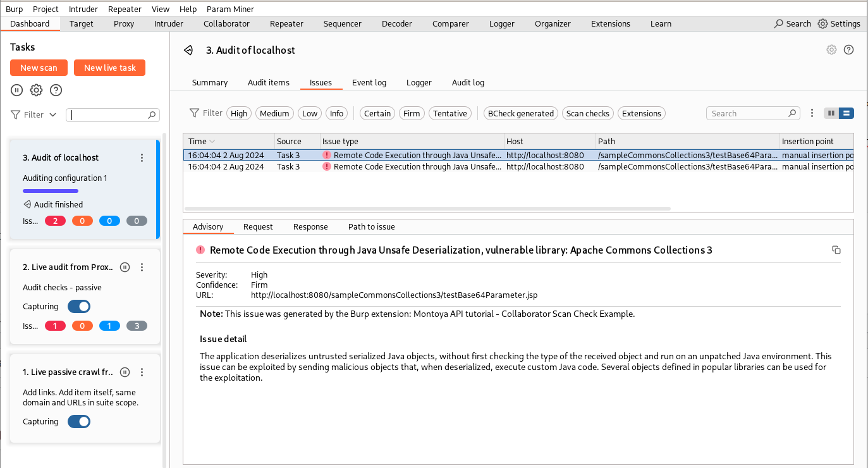The height and width of the screenshot is (468, 868).
Task: Copy the advisory using the copy icon
Action: pos(836,250)
